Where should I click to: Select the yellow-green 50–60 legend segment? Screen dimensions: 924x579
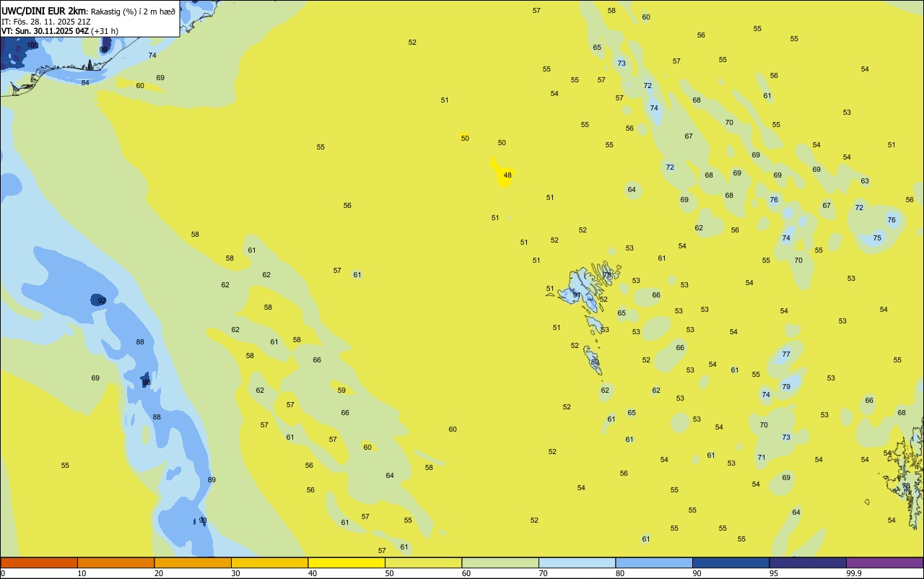[423, 562]
